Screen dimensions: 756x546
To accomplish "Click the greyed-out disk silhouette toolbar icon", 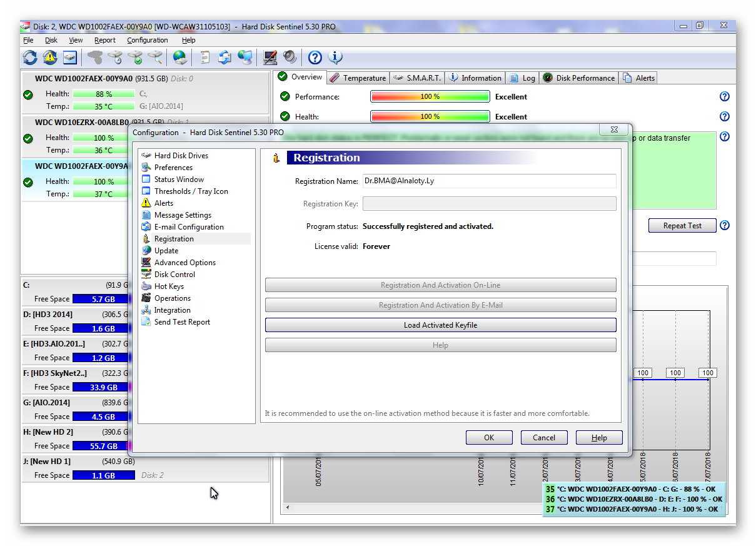I will click(95, 58).
